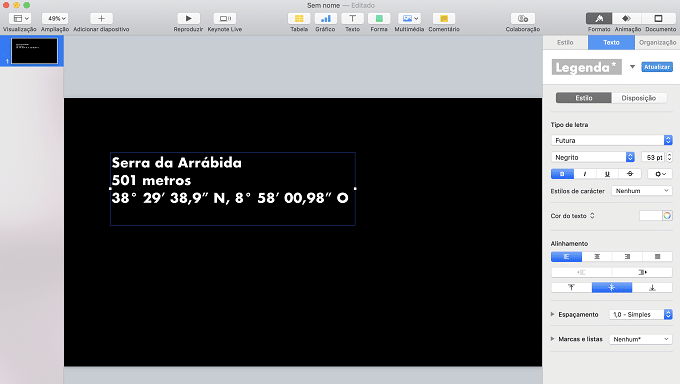Increase text indent
Image resolution: width=680 pixels, height=384 pixels.
point(642,272)
